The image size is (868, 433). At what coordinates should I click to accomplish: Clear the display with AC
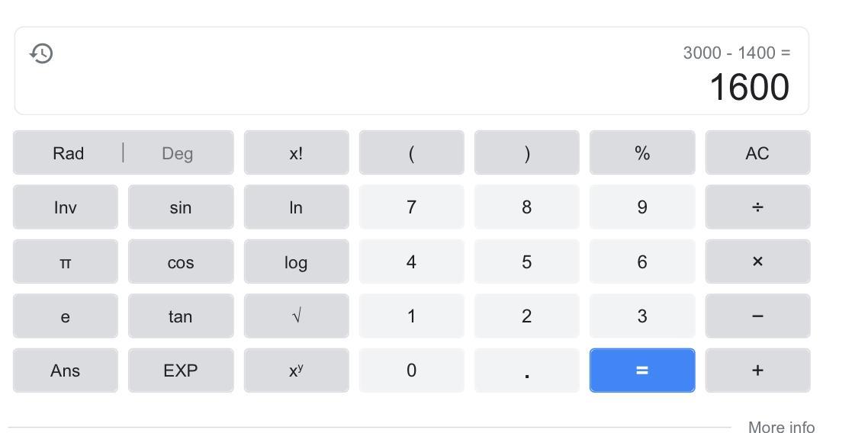(757, 153)
